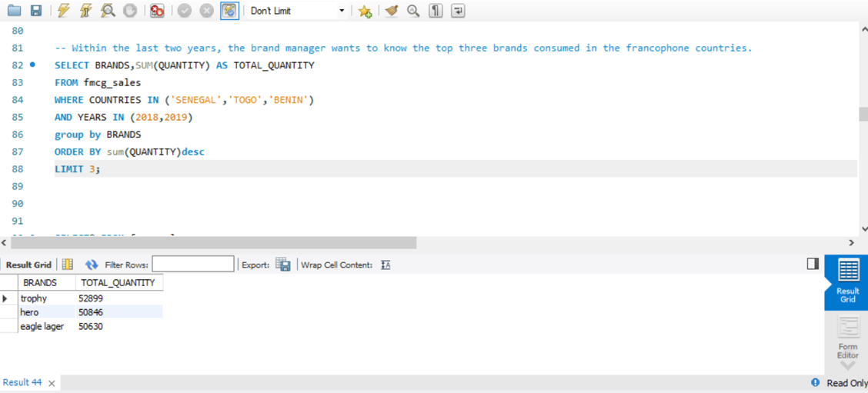
Task: Refresh the result set data
Action: (92, 265)
